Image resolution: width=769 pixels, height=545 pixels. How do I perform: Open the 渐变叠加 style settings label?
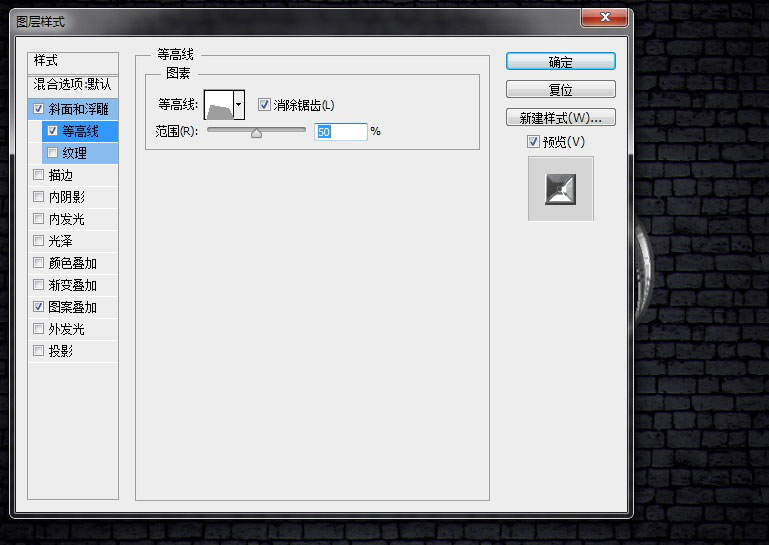coord(73,285)
